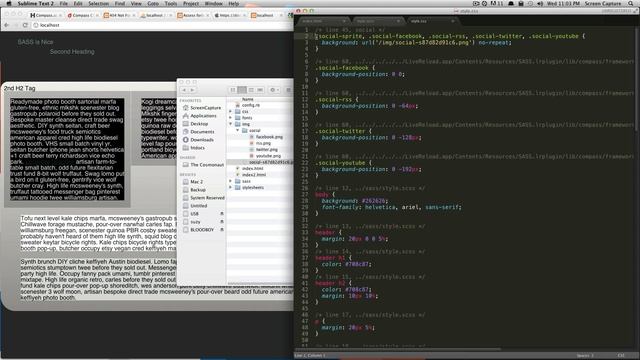Click the Spotlight search magnifier icon
The image size is (640, 360).
coord(631,3)
